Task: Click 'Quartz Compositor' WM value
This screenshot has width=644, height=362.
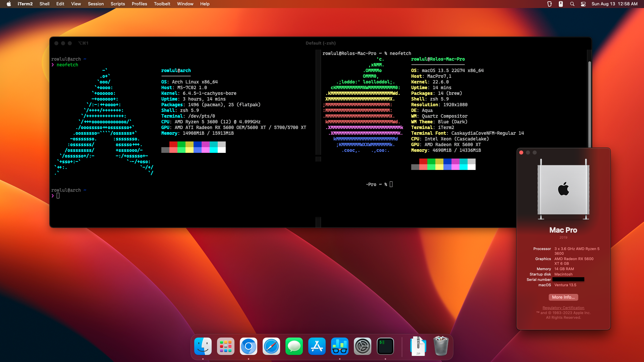Action: click(x=445, y=116)
